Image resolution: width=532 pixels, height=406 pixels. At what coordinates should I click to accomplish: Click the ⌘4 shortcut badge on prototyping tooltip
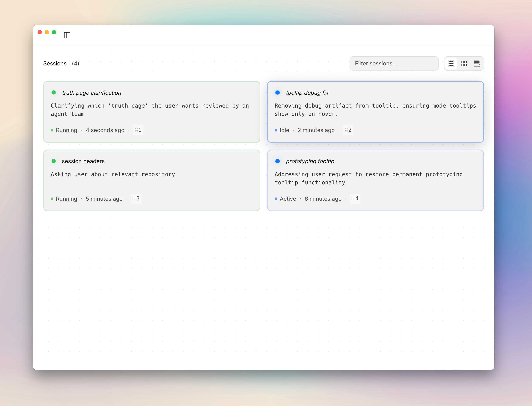355,199
